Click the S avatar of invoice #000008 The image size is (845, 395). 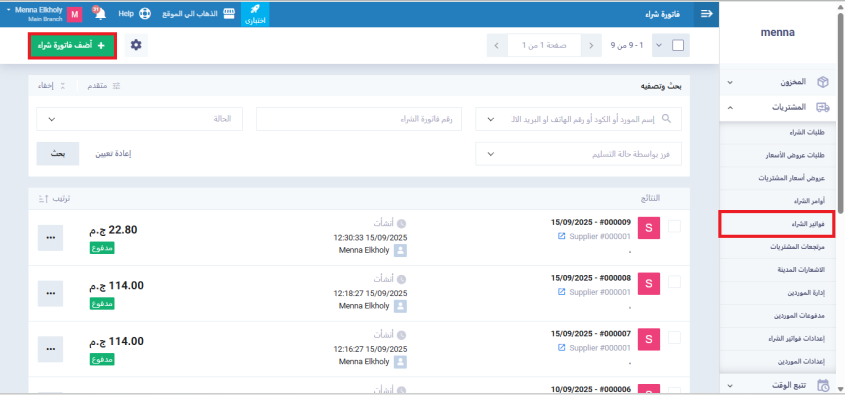(649, 283)
